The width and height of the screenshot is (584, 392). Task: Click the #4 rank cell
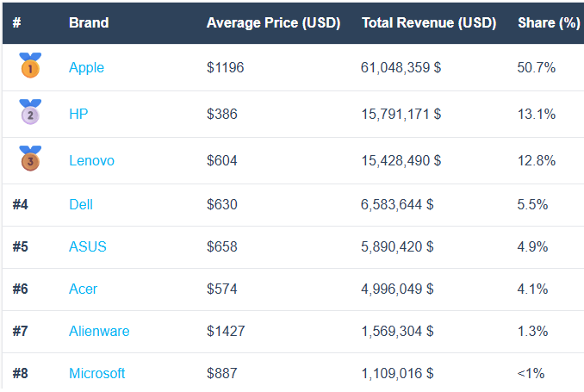[22, 204]
